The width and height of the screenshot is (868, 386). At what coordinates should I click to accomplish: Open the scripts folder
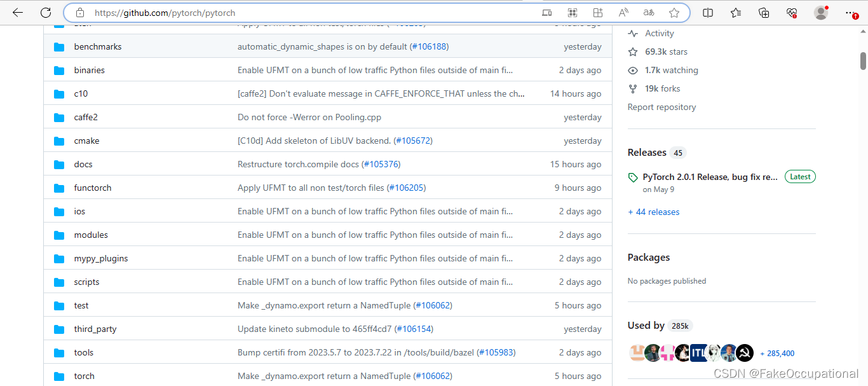86,282
